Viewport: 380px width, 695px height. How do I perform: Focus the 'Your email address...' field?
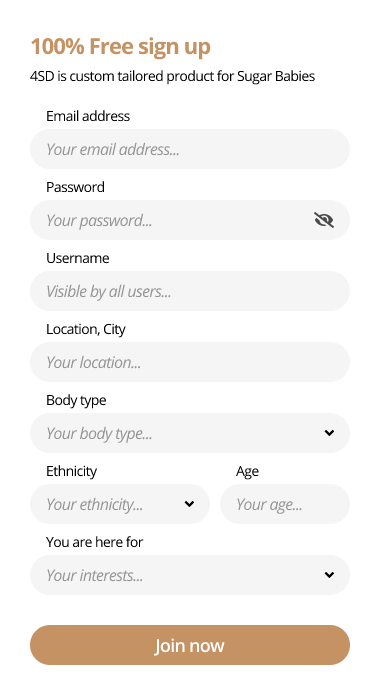[x=190, y=149]
